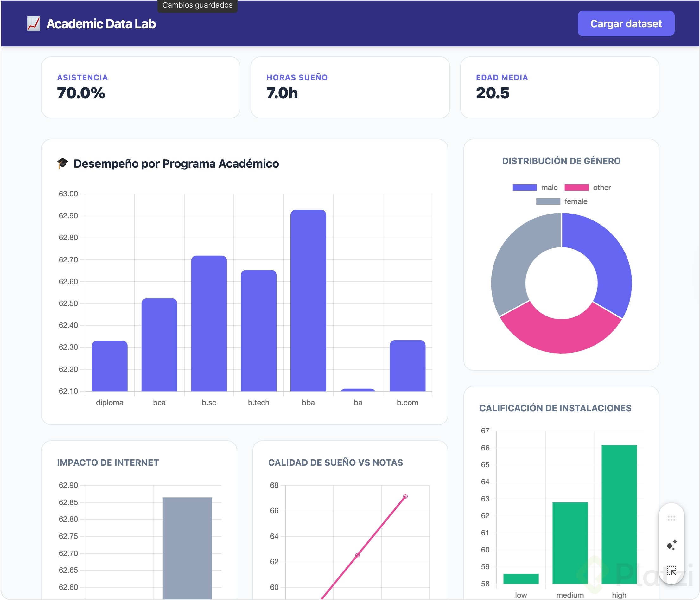Click the red chart logo icon
700x600 pixels.
point(34,24)
